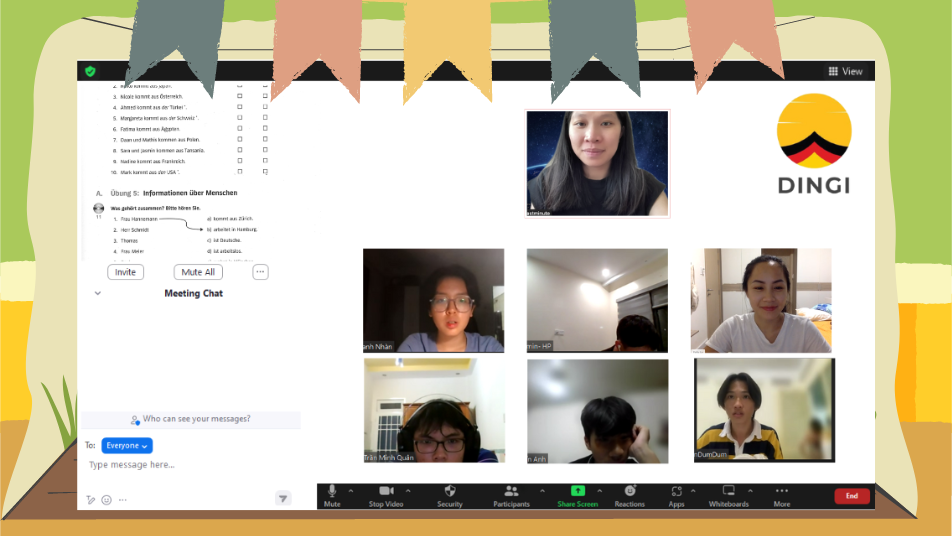The width and height of the screenshot is (952, 538).
Task: Click the Invite button
Action: (x=126, y=272)
